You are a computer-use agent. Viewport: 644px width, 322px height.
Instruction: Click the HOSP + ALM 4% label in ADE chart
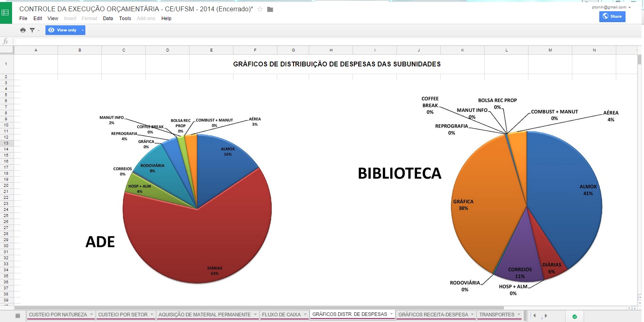[x=140, y=189]
